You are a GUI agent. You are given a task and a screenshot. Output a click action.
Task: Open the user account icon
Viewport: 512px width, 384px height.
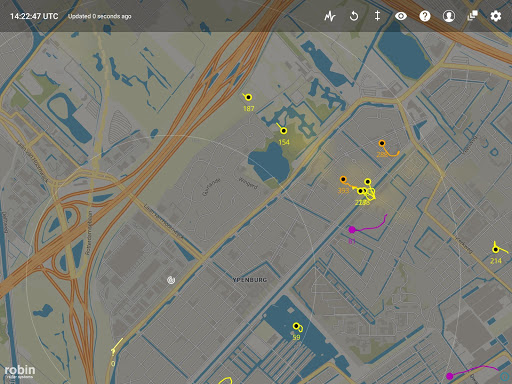(449, 16)
